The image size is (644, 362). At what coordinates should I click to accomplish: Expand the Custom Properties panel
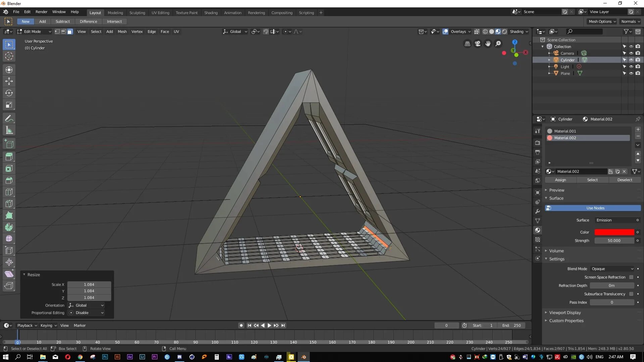click(x=566, y=321)
